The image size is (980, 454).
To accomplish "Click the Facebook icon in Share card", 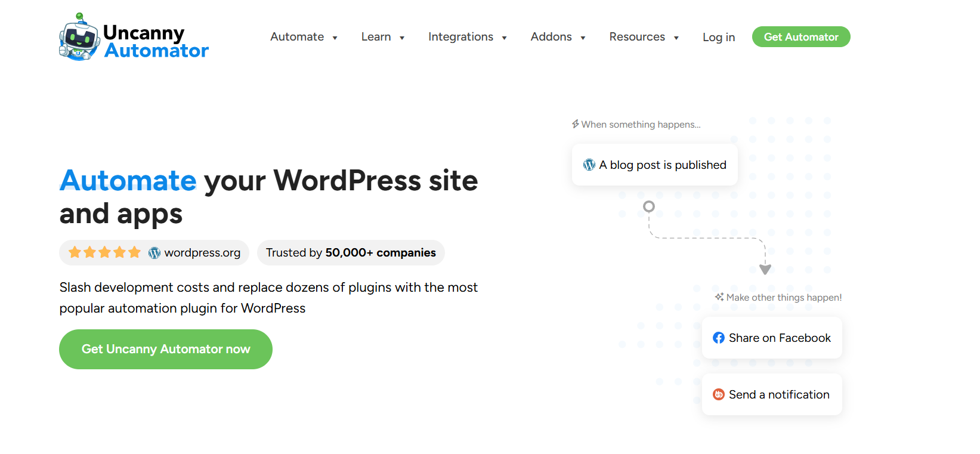I will [719, 338].
